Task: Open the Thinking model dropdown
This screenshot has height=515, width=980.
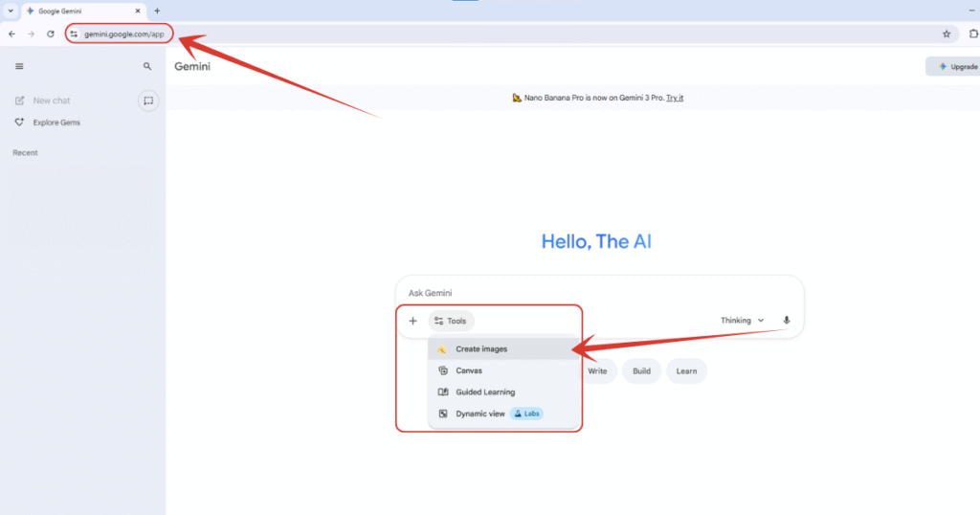Action: click(743, 321)
